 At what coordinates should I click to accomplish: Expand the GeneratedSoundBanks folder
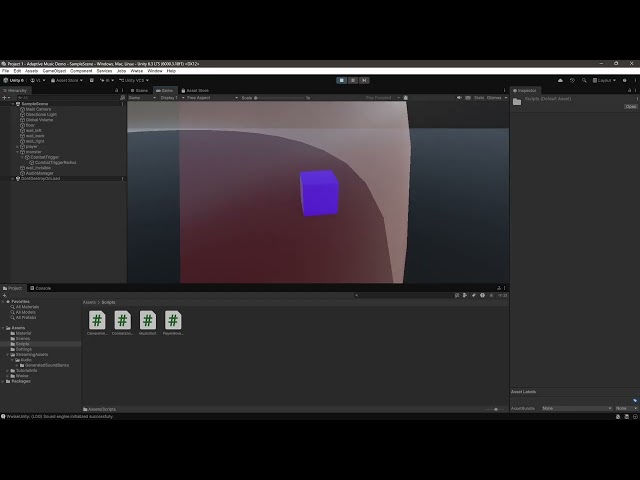pyautogui.click(x=17, y=365)
